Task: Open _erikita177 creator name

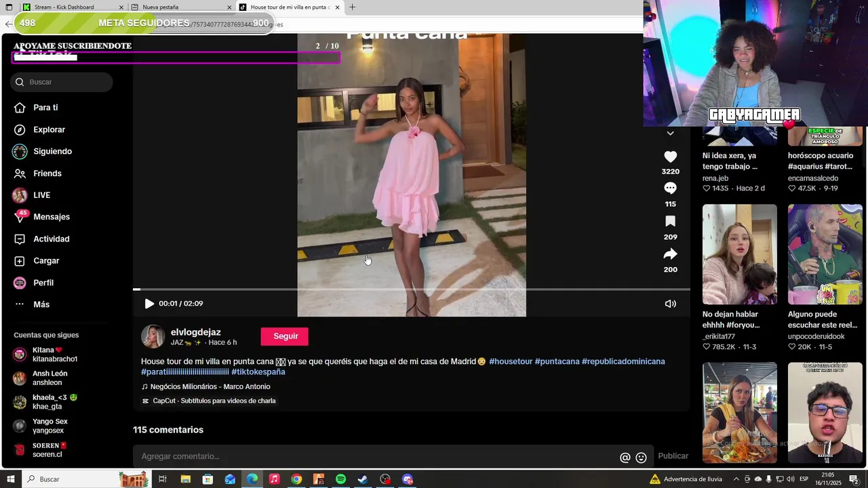Action: (719, 337)
